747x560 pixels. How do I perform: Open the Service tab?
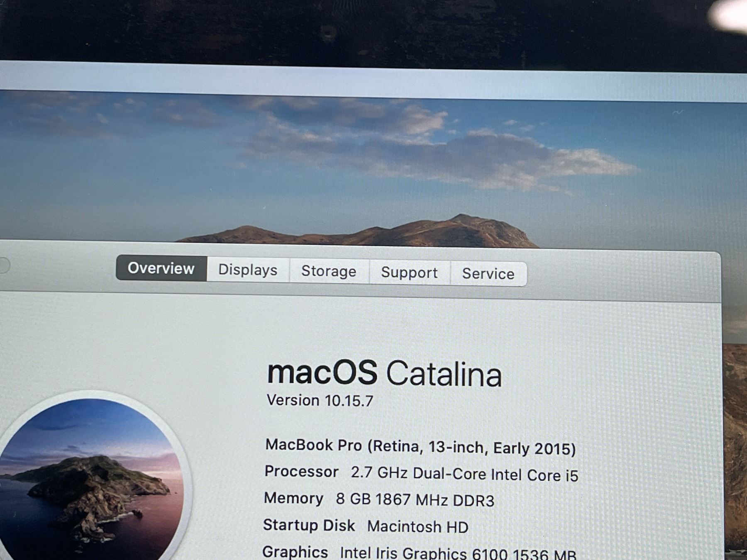488,274
